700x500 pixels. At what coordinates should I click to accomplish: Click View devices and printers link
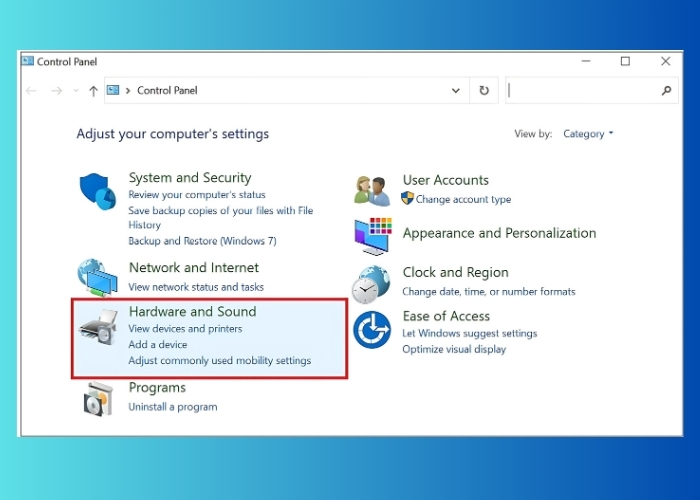pos(185,328)
